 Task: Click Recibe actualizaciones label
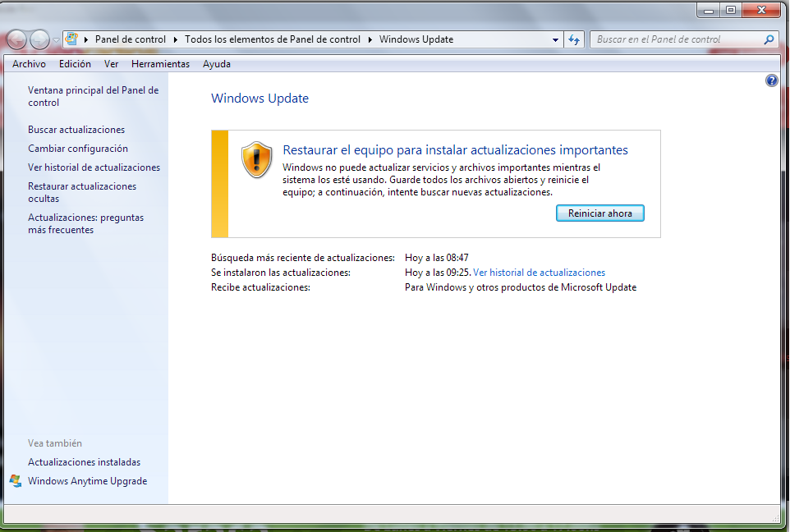point(260,287)
